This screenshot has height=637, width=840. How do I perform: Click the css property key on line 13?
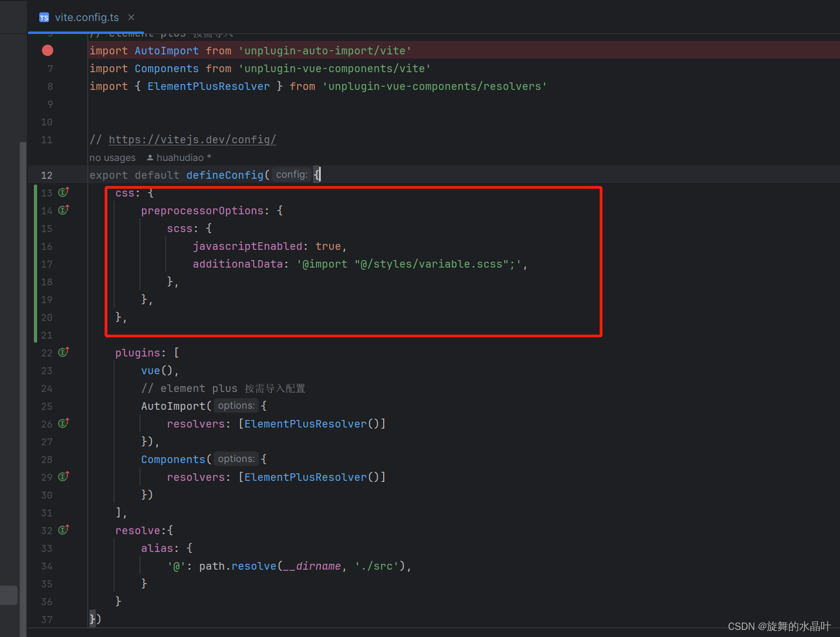pos(125,193)
